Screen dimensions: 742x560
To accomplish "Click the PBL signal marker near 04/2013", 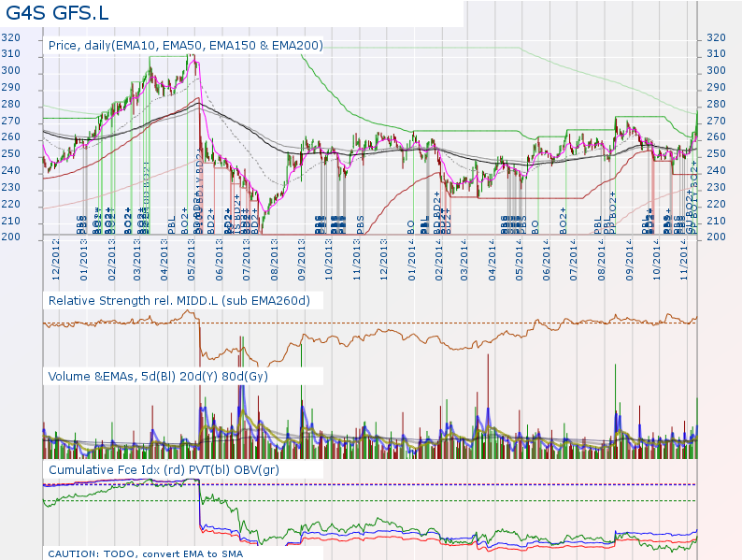I will pyautogui.click(x=172, y=224).
